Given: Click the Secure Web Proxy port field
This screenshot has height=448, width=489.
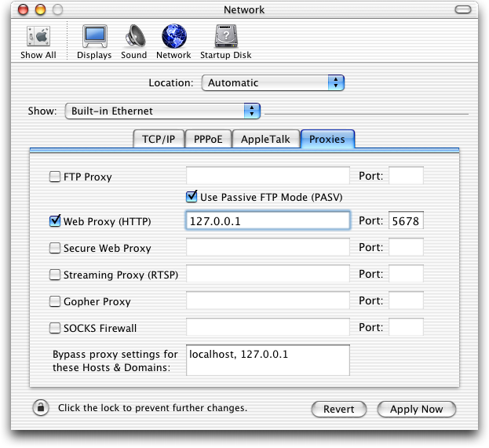Looking at the screenshot, I should (x=406, y=247).
